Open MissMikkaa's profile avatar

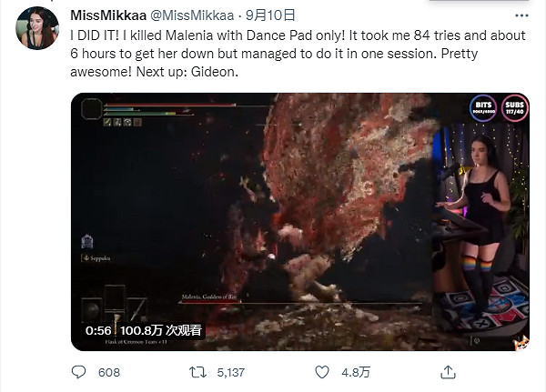click(37, 28)
